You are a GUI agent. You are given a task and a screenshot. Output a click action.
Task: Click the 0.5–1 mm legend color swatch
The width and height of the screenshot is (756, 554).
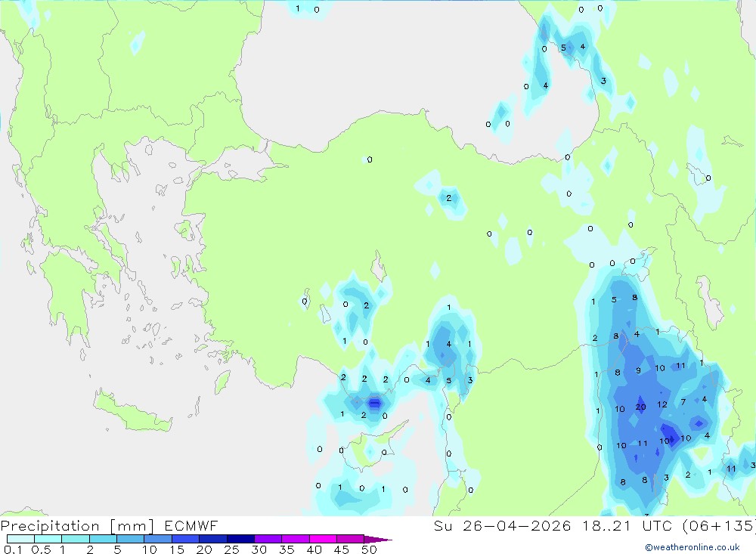[48, 539]
